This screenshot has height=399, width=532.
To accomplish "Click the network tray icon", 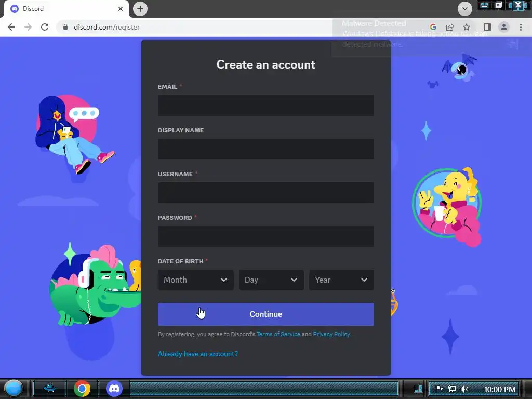I will (452, 389).
